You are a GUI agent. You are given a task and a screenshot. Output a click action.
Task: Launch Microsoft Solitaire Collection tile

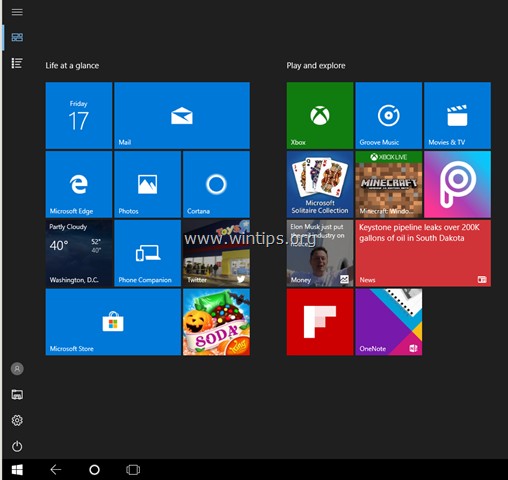[x=320, y=184]
